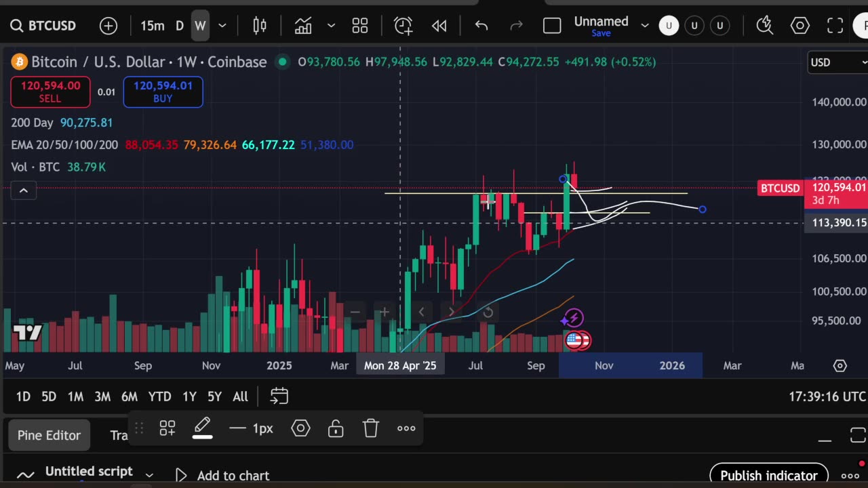Open the layout setup square icon
The height and width of the screenshot is (488, 868).
(x=552, y=26)
